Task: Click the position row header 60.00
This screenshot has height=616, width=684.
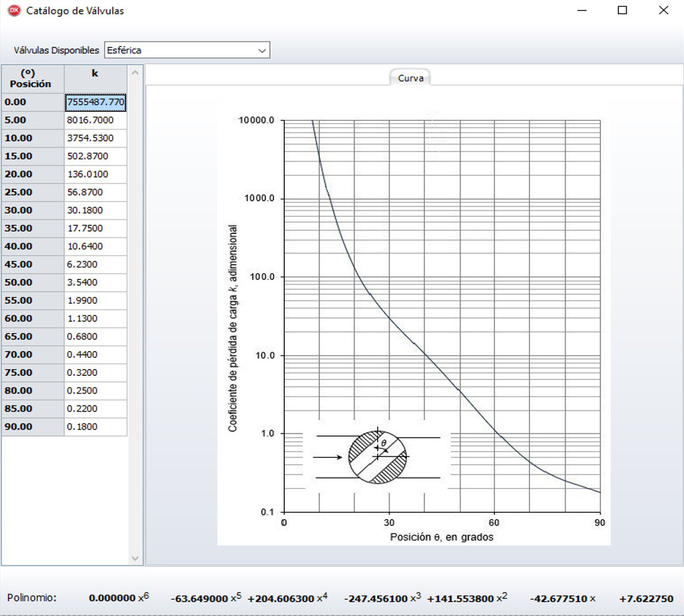Action: [x=33, y=319]
